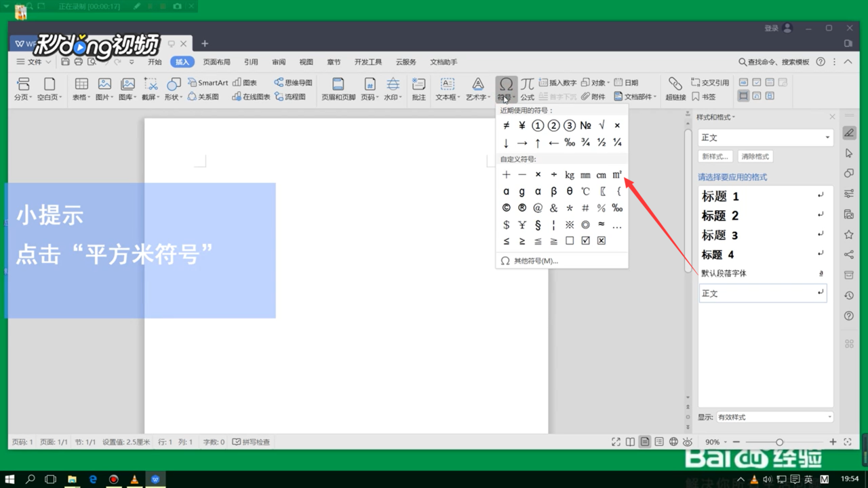Viewport: 868px width, 488px height.
Task: Click the eye protection mode icon
Action: click(688, 442)
